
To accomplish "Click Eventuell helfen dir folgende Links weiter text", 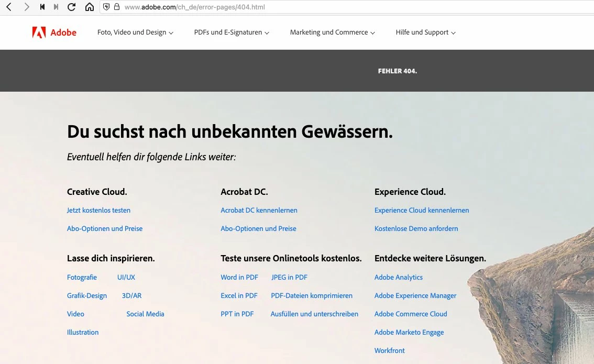I will pos(151,157).
